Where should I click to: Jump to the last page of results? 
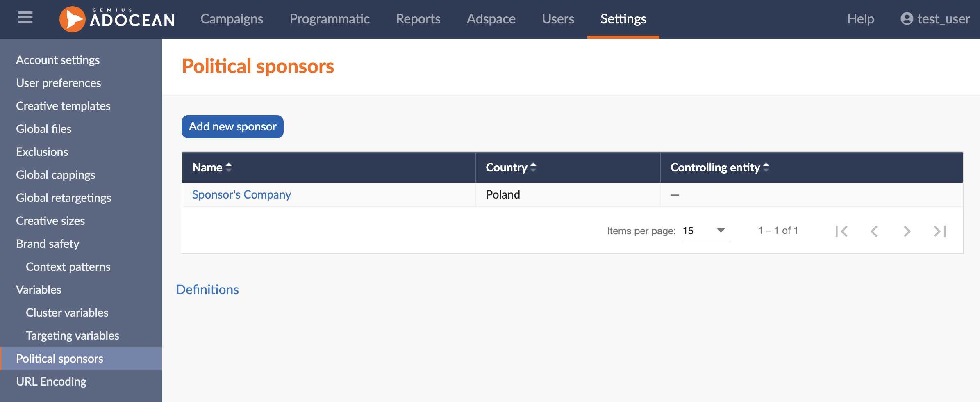pos(939,231)
